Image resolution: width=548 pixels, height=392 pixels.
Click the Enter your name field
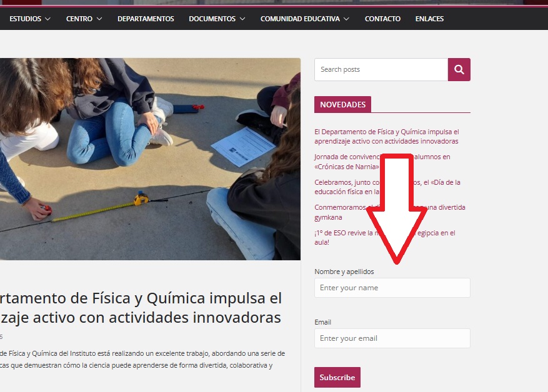coord(392,288)
